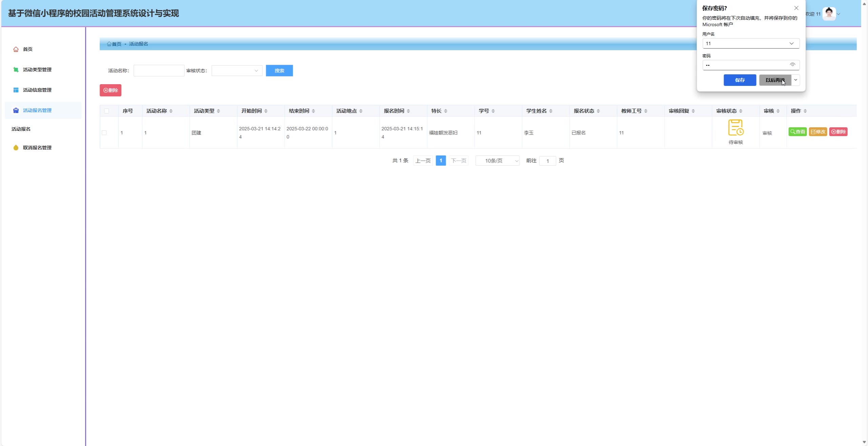Click the home icon in the sidebar

16,49
